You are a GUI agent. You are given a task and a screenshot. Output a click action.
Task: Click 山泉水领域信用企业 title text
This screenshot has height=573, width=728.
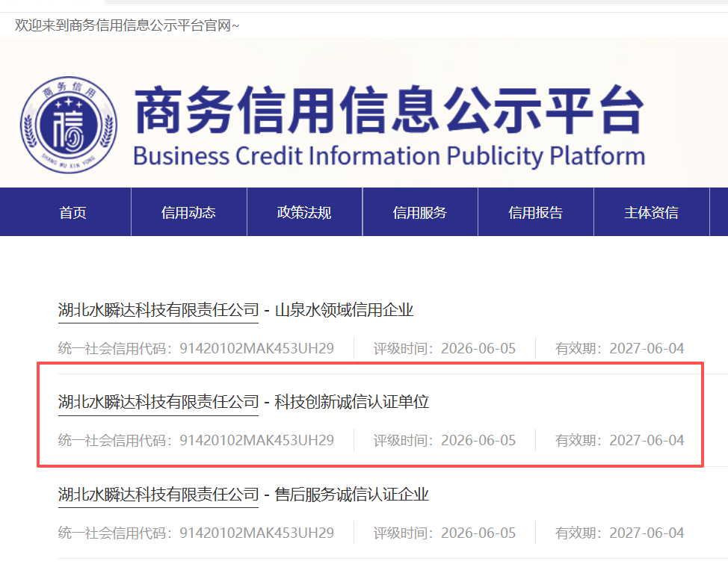point(344,310)
